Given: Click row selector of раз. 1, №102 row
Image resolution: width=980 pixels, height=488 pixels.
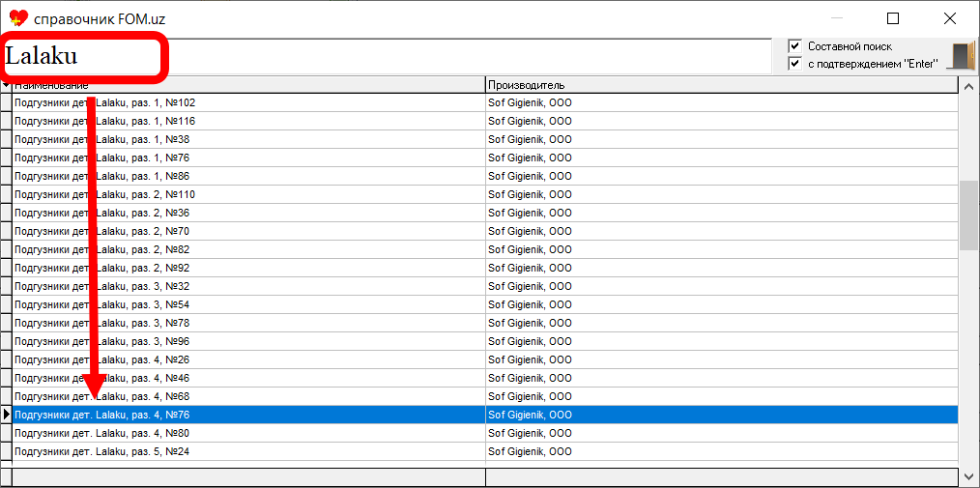Looking at the screenshot, I should click(x=6, y=103).
